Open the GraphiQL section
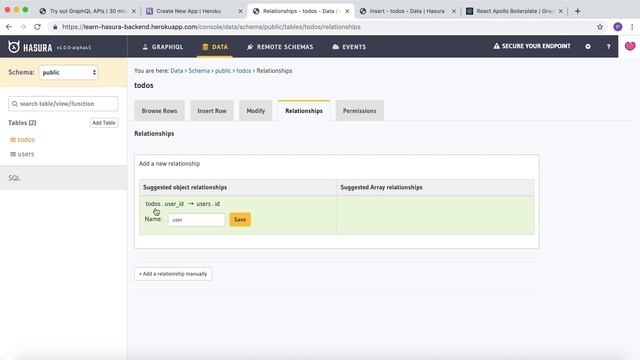This screenshot has height=360, width=640. (162, 47)
